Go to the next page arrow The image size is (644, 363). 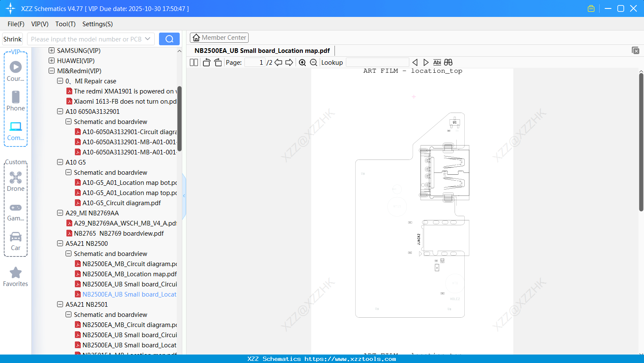[x=289, y=63]
